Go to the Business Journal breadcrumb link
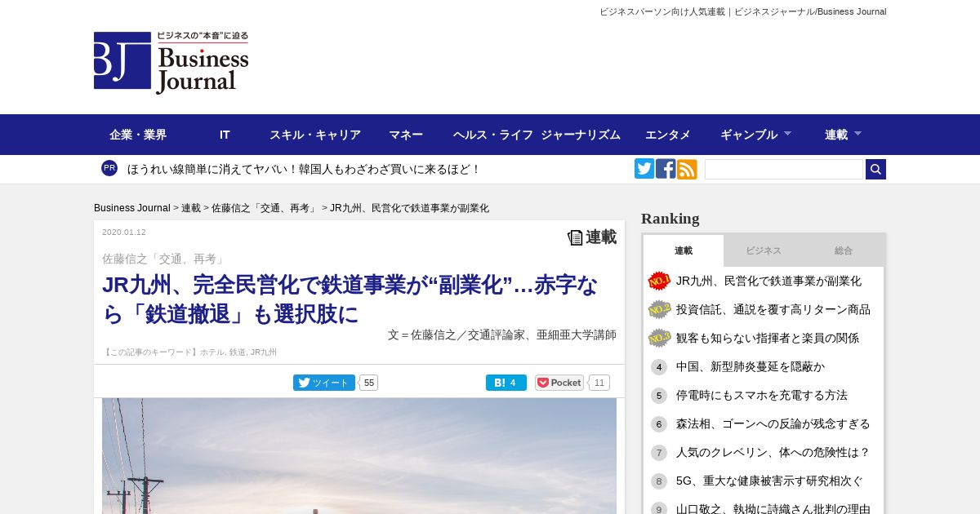Image resolution: width=980 pixels, height=514 pixels. pyautogui.click(x=132, y=208)
